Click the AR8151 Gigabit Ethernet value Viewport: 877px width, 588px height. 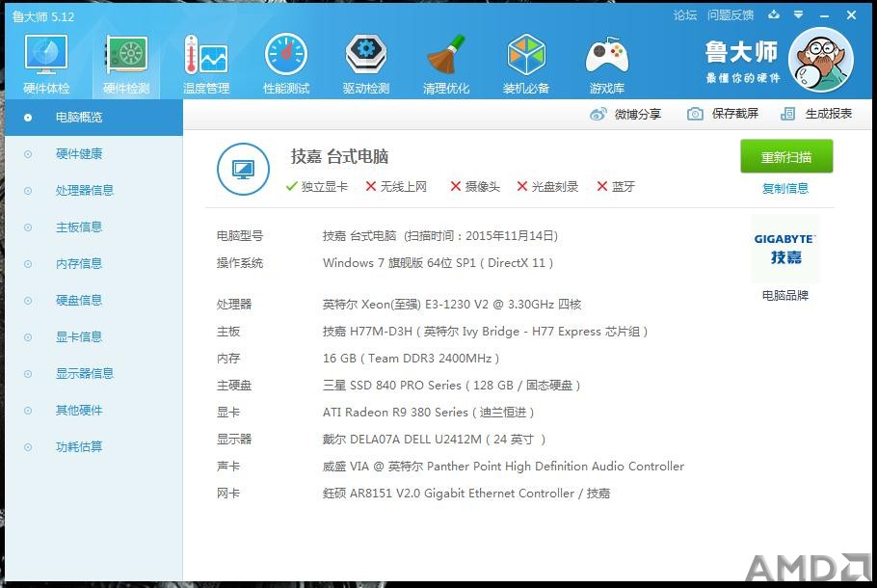point(466,494)
